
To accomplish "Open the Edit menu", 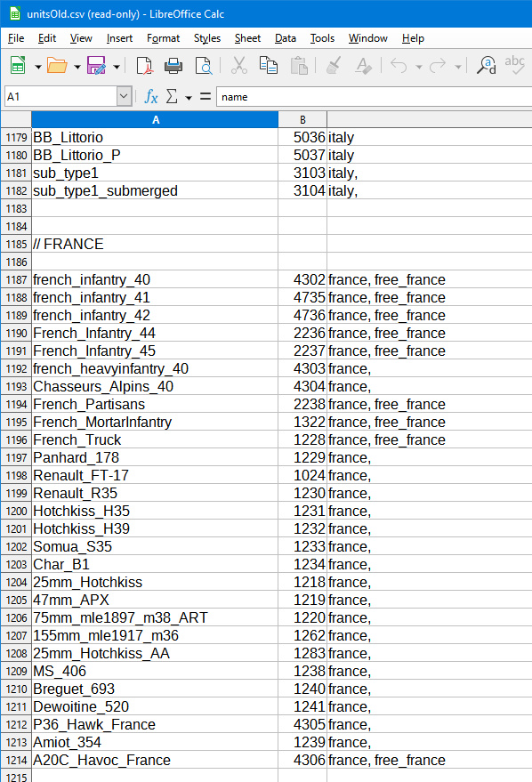I will [47, 38].
